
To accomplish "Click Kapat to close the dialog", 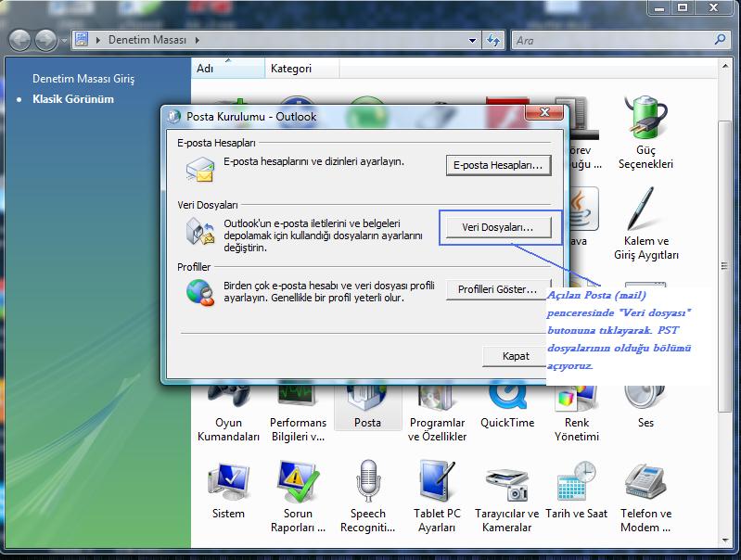I will (x=515, y=356).
